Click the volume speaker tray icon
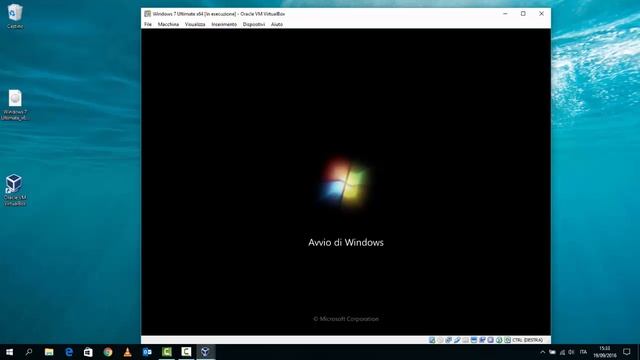 (571, 352)
